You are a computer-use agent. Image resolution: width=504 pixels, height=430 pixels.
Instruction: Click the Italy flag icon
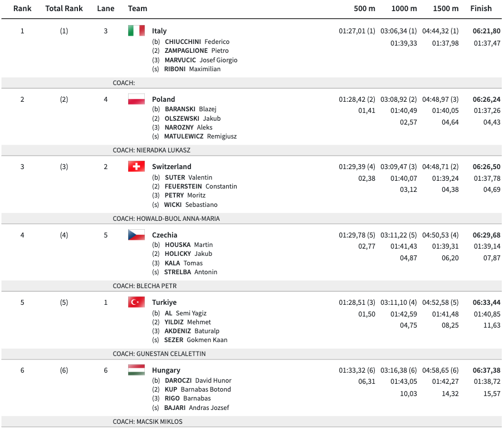pos(136,31)
